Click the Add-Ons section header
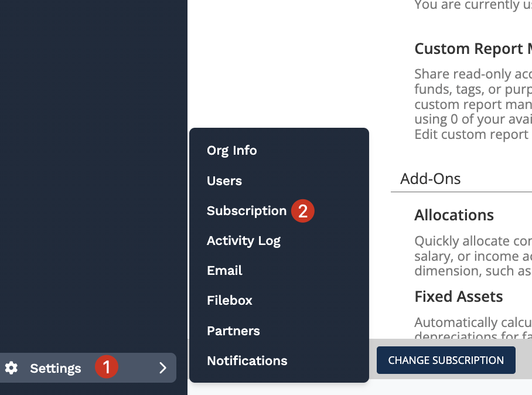The width and height of the screenshot is (532, 395). coord(431,179)
